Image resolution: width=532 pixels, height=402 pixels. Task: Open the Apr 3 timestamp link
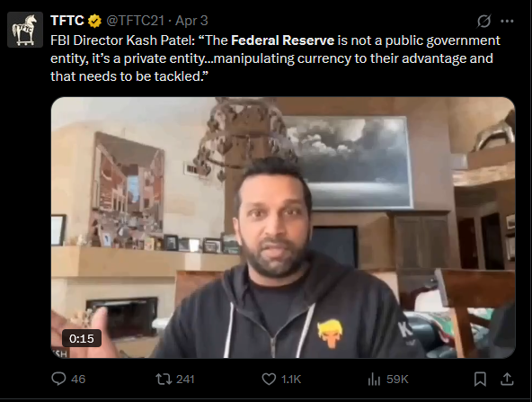[191, 21]
